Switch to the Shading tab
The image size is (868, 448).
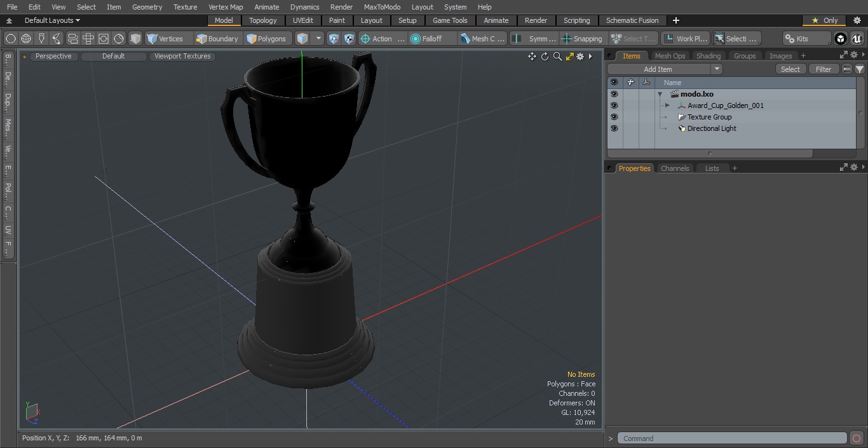coord(709,56)
